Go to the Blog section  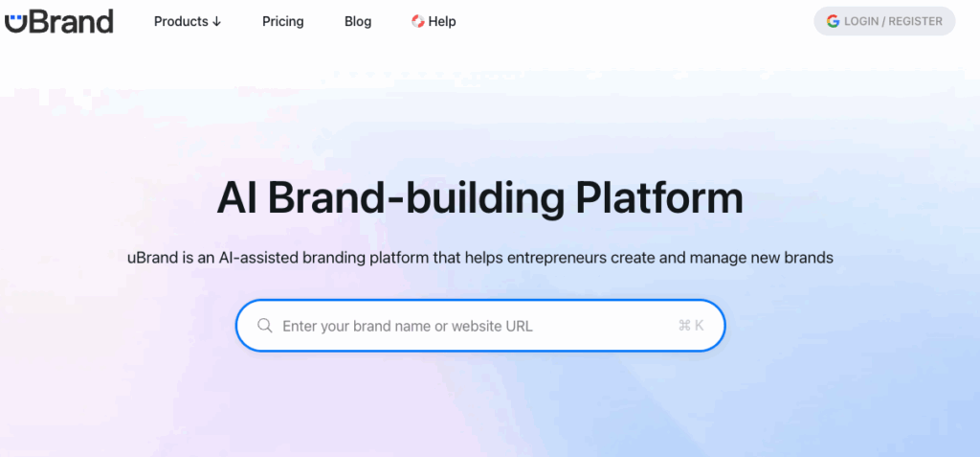pyautogui.click(x=358, y=21)
